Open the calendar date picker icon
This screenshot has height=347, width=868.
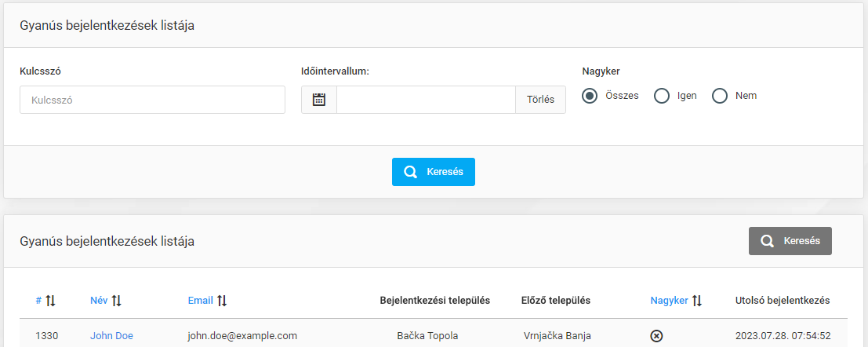[319, 100]
